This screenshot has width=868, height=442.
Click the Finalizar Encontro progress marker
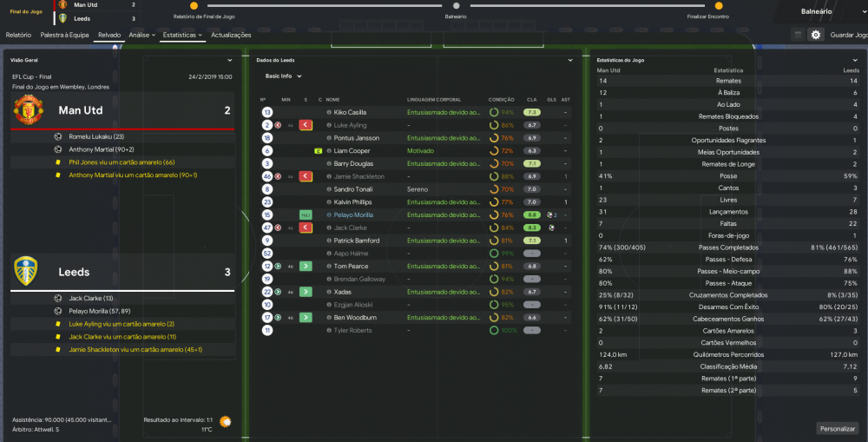pyautogui.click(x=719, y=5)
